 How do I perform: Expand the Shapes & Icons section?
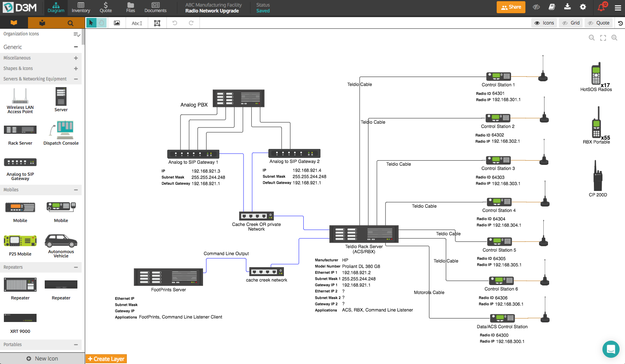(x=76, y=68)
